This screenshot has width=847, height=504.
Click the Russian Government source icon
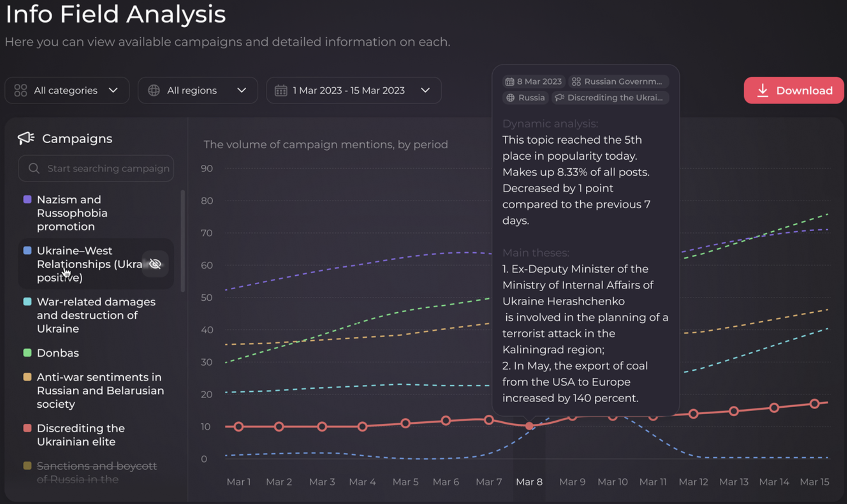pyautogui.click(x=576, y=81)
